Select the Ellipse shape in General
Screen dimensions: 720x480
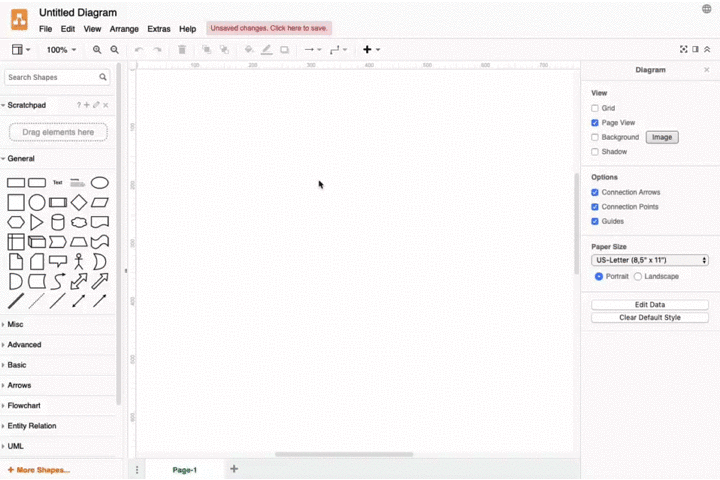(100, 183)
